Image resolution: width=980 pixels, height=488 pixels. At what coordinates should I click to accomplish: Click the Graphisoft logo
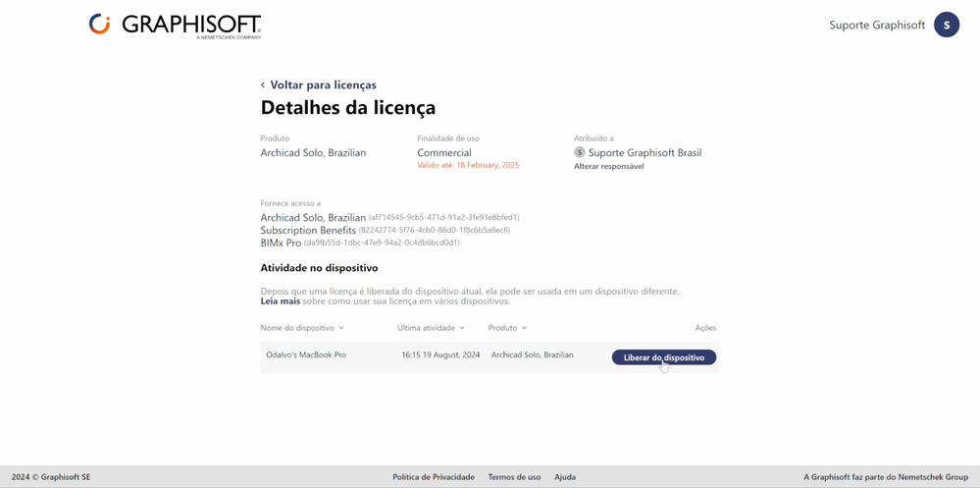tap(175, 26)
